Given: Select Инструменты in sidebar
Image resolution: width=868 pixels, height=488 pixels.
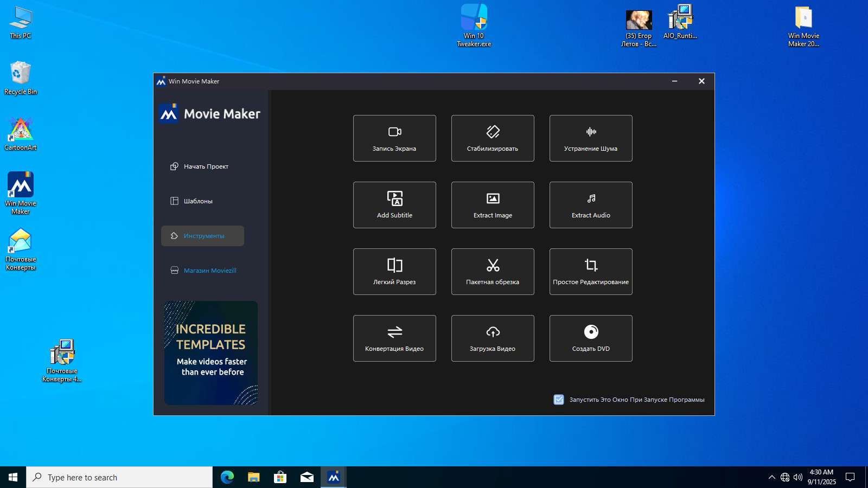Looking at the screenshot, I should pos(202,236).
